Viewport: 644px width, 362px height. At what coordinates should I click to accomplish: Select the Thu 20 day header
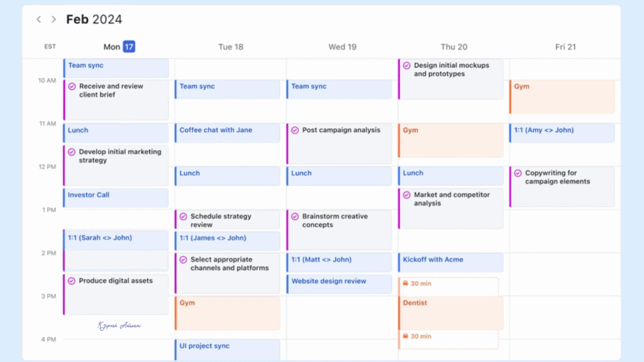point(453,47)
